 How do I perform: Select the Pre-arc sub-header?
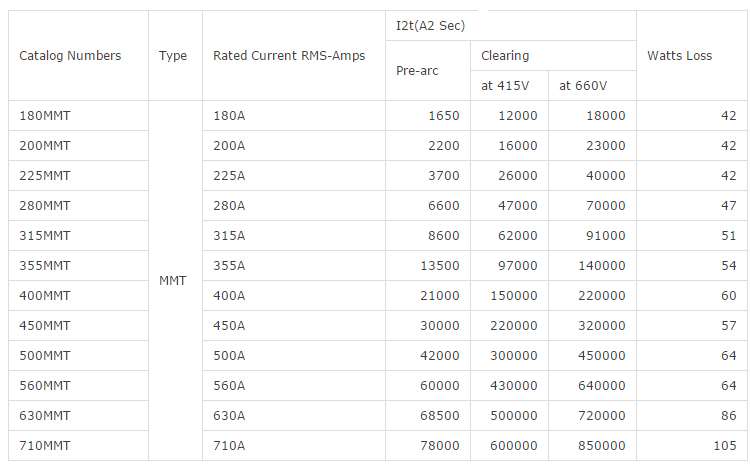[417, 71]
